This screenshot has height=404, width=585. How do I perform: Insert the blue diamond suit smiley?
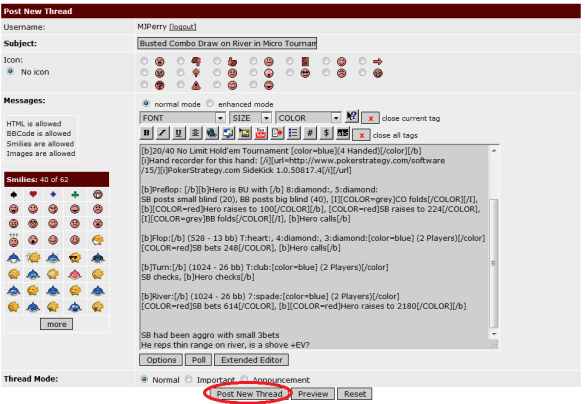(53, 194)
